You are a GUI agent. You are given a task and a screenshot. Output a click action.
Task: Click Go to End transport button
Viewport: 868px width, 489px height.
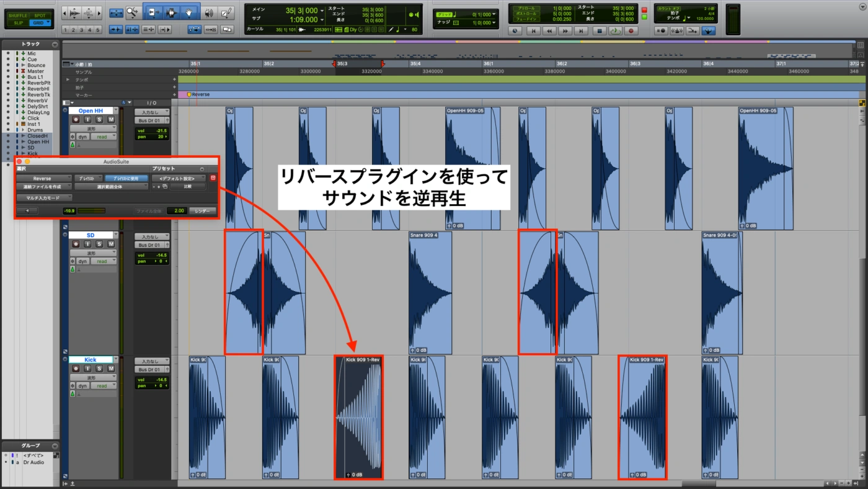582,30
